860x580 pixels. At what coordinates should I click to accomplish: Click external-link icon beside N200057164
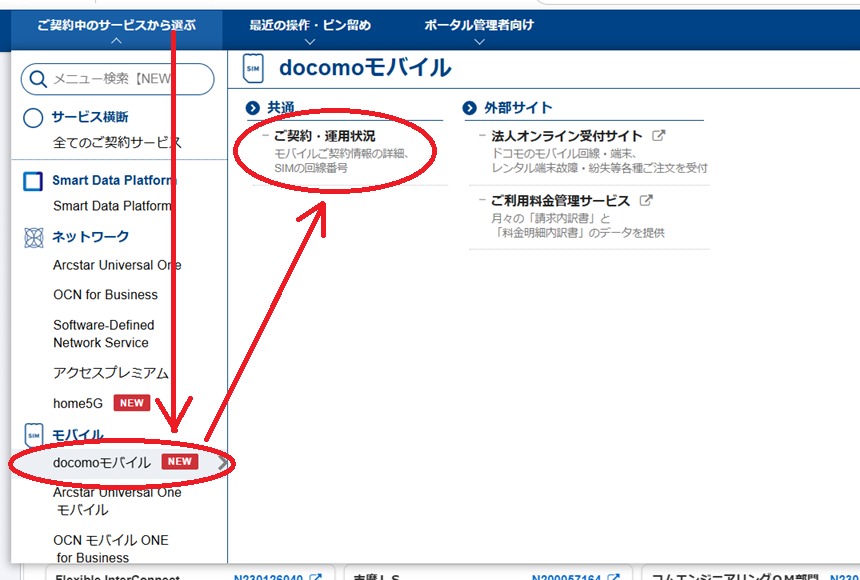coord(613,577)
